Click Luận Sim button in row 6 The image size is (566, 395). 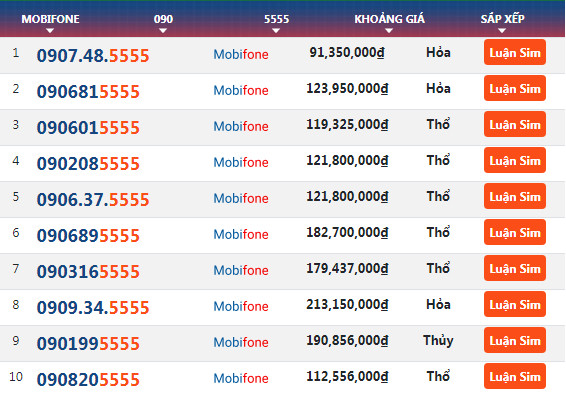[x=515, y=232]
